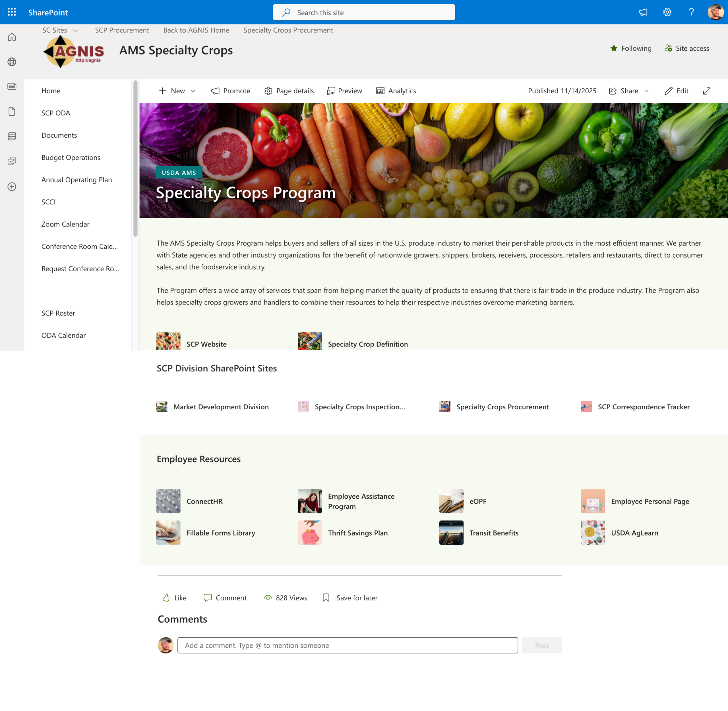Open the Thrift Savings Plan link
Viewport: 728px width, 711px height.
click(357, 533)
